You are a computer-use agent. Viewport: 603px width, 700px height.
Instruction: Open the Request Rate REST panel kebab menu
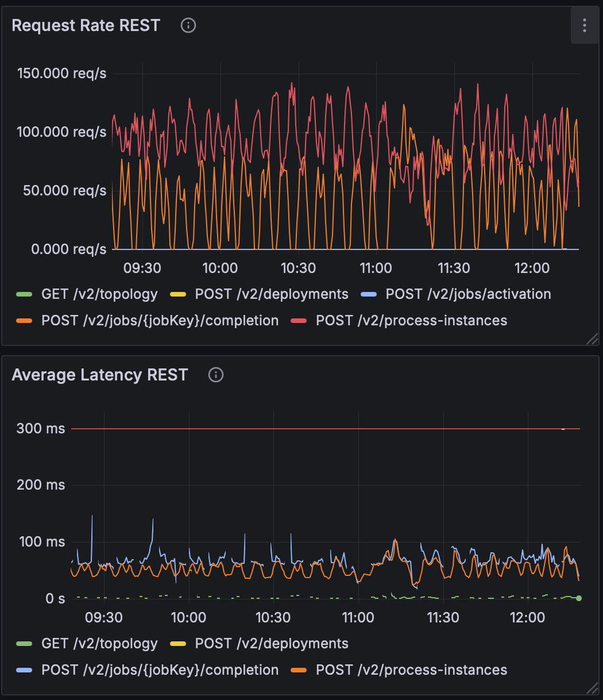pos(584,25)
